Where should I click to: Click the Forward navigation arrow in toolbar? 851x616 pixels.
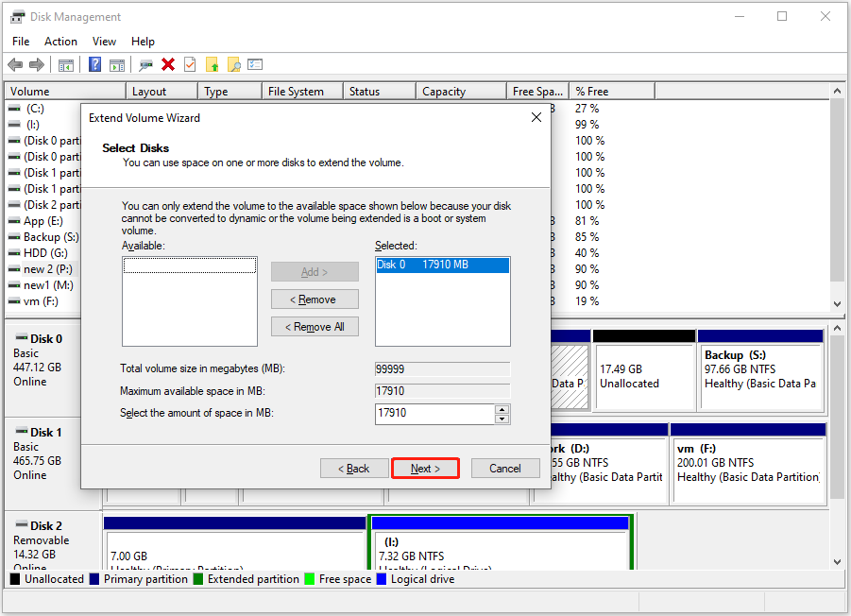click(37, 64)
